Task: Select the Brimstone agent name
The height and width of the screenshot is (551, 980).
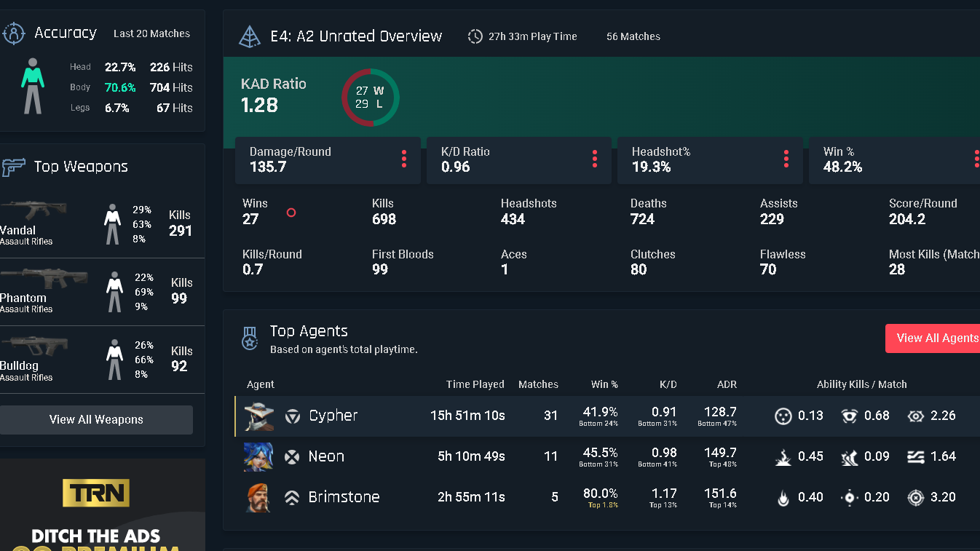Action: pos(344,498)
